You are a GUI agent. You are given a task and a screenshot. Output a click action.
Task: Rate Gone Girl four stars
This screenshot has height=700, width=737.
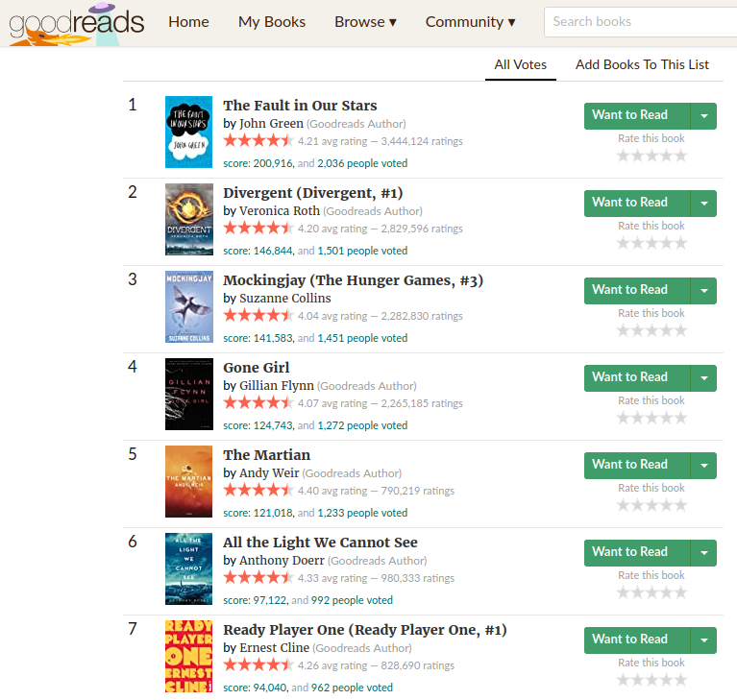pyautogui.click(x=667, y=418)
